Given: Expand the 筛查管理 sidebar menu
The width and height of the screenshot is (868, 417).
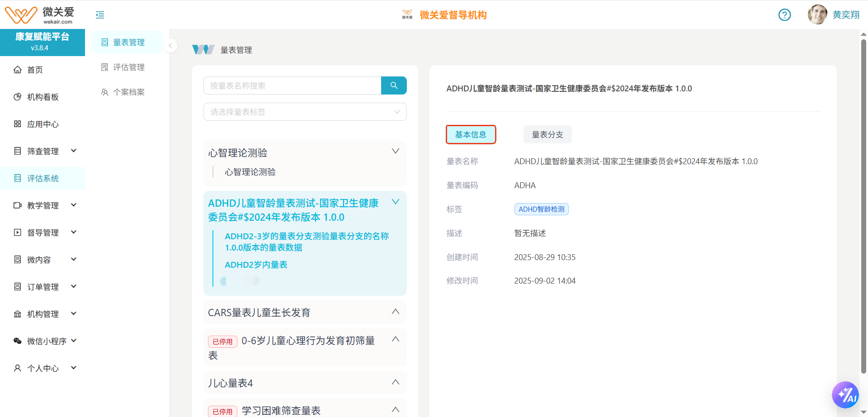Looking at the screenshot, I should [45, 151].
